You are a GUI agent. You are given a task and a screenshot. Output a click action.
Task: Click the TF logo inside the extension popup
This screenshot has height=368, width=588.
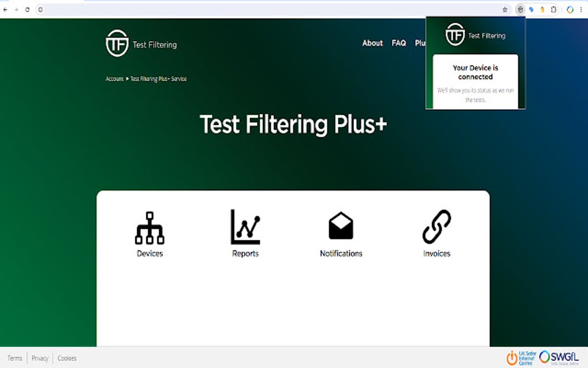pos(455,35)
